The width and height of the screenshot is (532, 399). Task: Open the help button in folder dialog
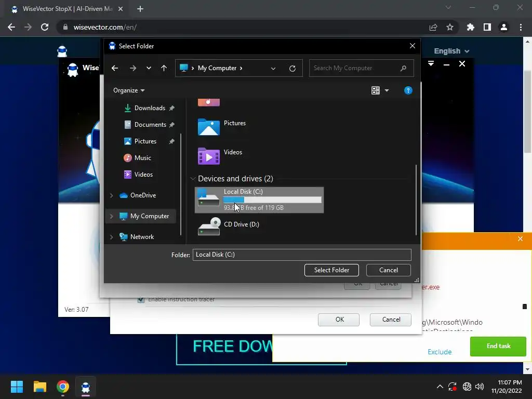click(x=408, y=90)
